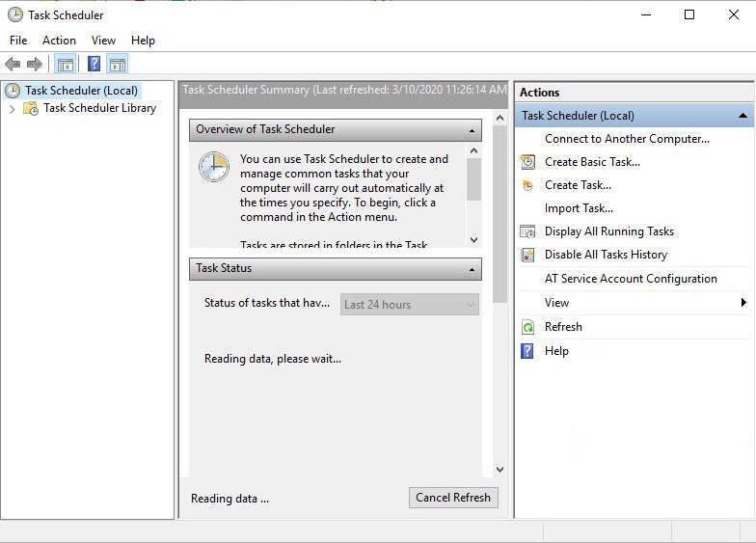
Task: Open the Action menu
Action: (59, 41)
